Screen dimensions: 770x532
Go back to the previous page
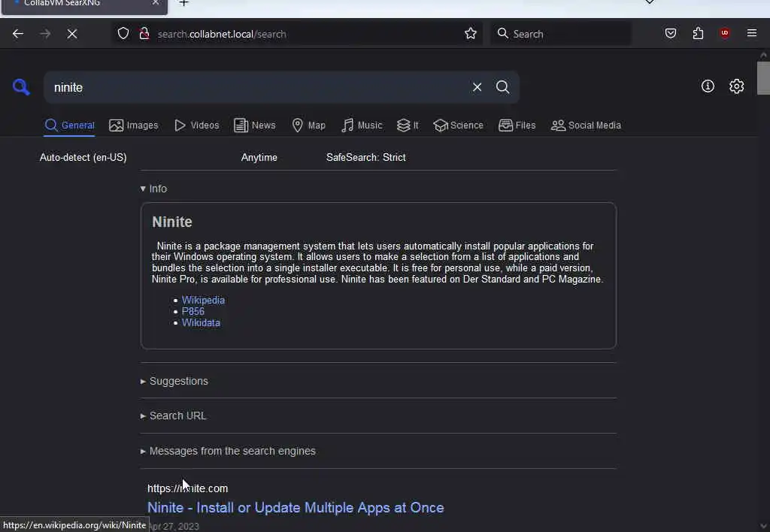point(18,34)
